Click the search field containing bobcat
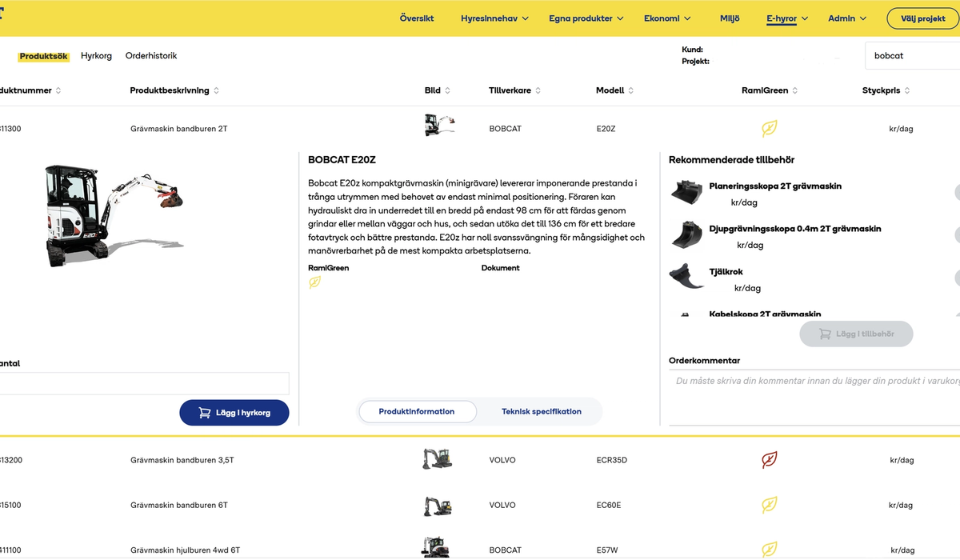Viewport: 960px width, 560px height. click(x=912, y=56)
